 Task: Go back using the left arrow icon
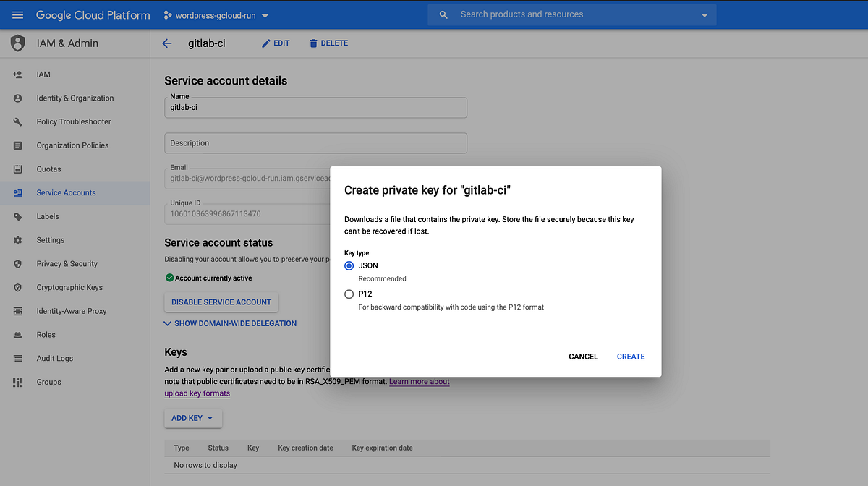tap(167, 43)
